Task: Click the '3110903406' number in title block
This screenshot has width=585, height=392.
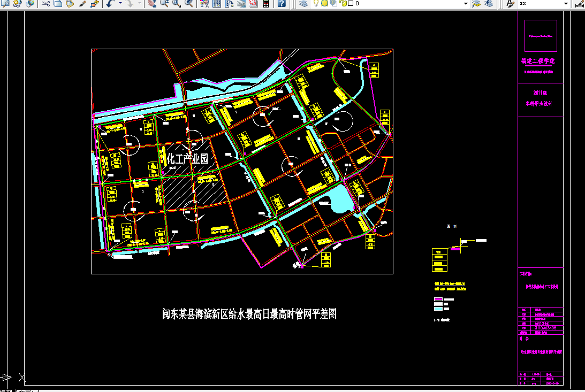Action: [545, 328]
